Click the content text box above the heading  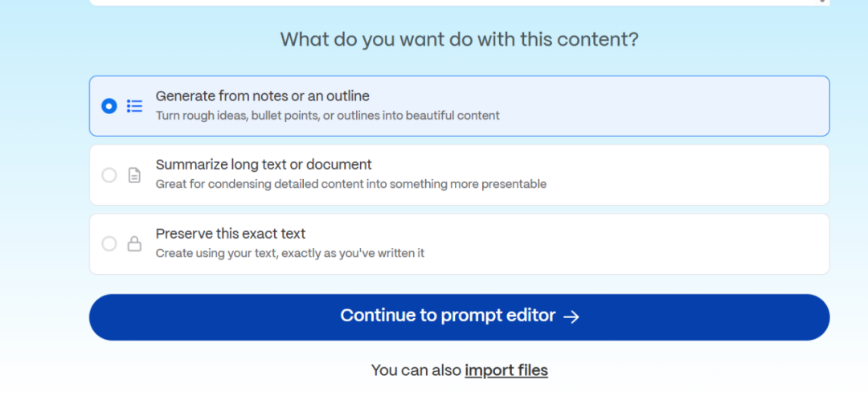coord(458,3)
